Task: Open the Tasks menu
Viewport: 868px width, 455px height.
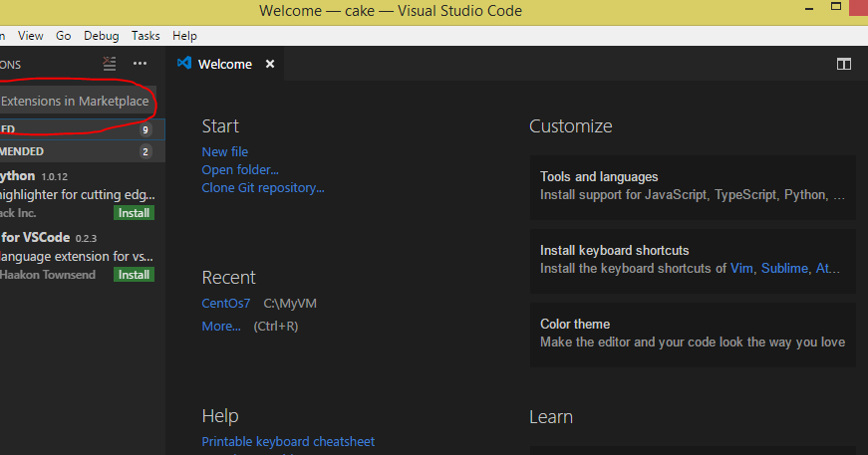Action: coord(145,36)
